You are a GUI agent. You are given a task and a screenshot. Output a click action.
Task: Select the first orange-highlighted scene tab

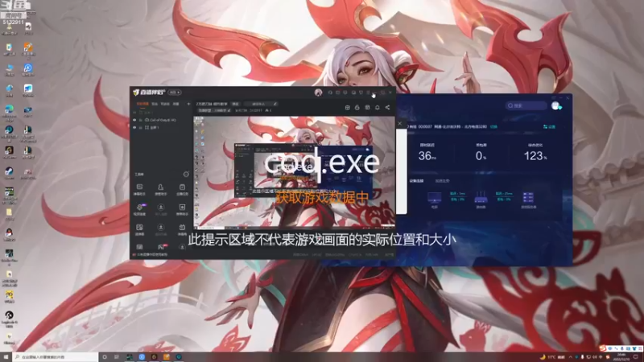click(142, 105)
